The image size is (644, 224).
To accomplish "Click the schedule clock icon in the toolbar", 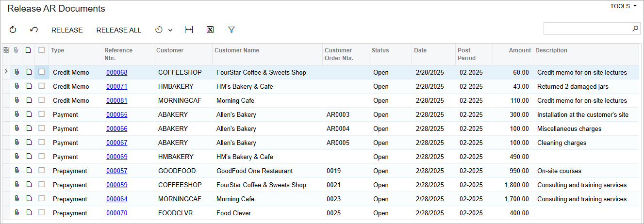I will (x=159, y=30).
